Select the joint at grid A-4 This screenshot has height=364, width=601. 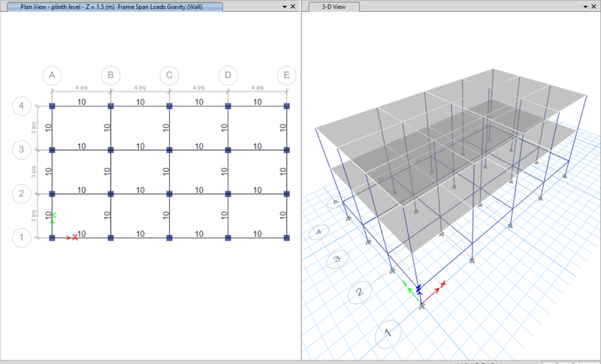[x=52, y=106]
